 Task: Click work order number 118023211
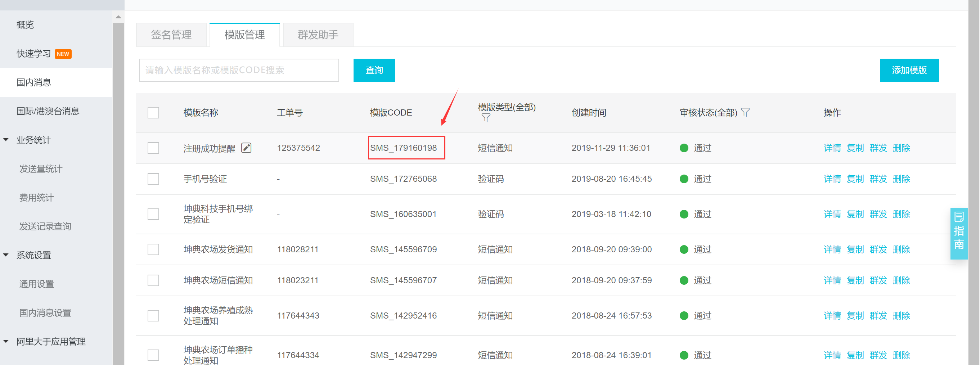pos(297,280)
